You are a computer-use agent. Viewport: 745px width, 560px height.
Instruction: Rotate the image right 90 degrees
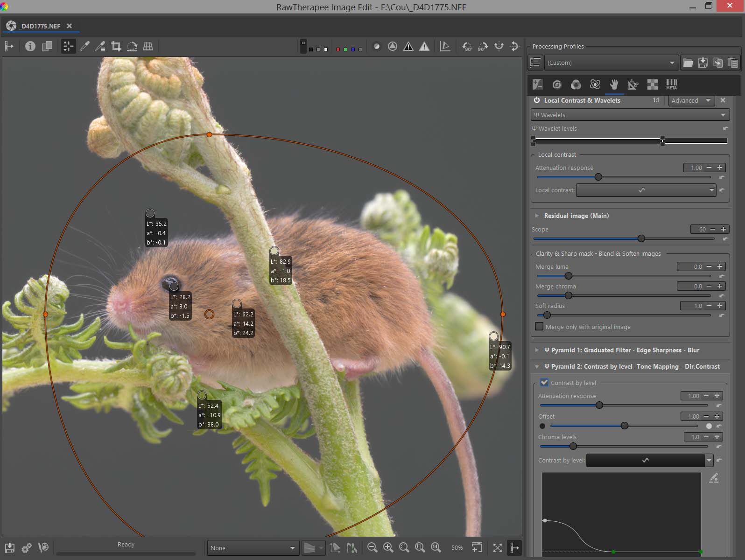[483, 46]
